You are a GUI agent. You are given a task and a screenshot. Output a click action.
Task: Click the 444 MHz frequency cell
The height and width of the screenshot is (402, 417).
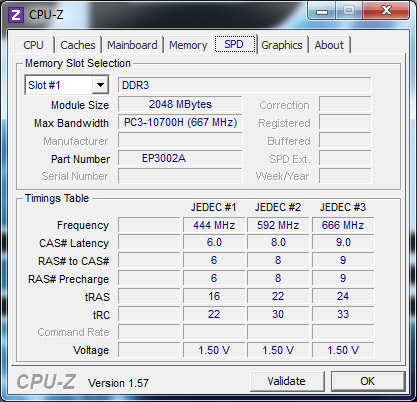214,225
